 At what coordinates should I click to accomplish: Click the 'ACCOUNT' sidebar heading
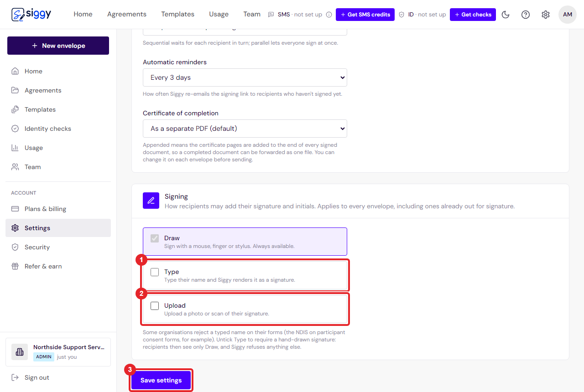24,193
